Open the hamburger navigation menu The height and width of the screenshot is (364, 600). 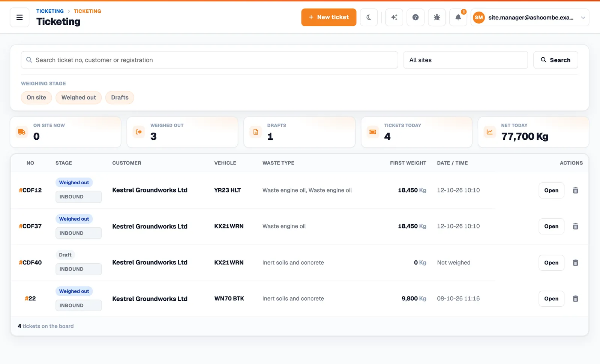(19, 17)
